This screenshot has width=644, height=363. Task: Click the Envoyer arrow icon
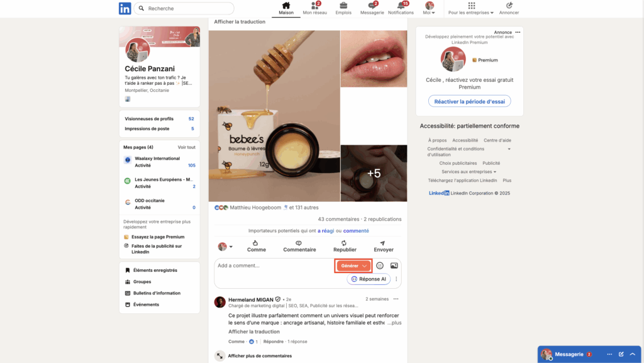point(383,246)
